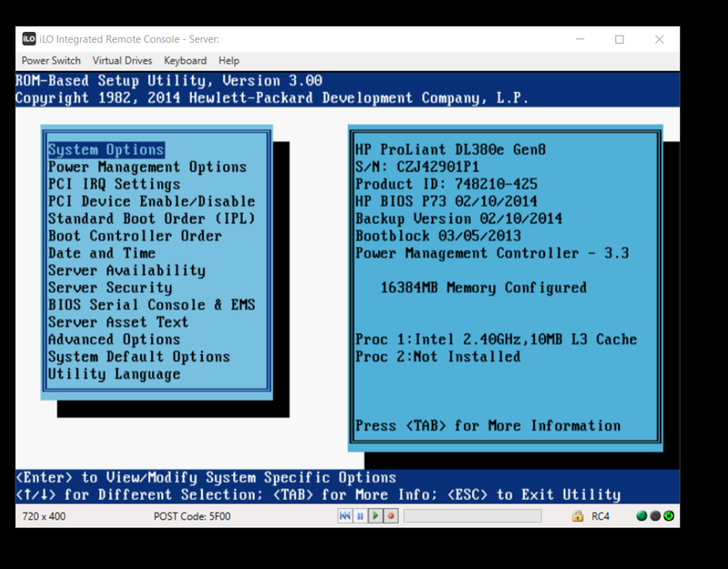Open the Help menu
This screenshot has height=569, width=728.
pos(228,61)
